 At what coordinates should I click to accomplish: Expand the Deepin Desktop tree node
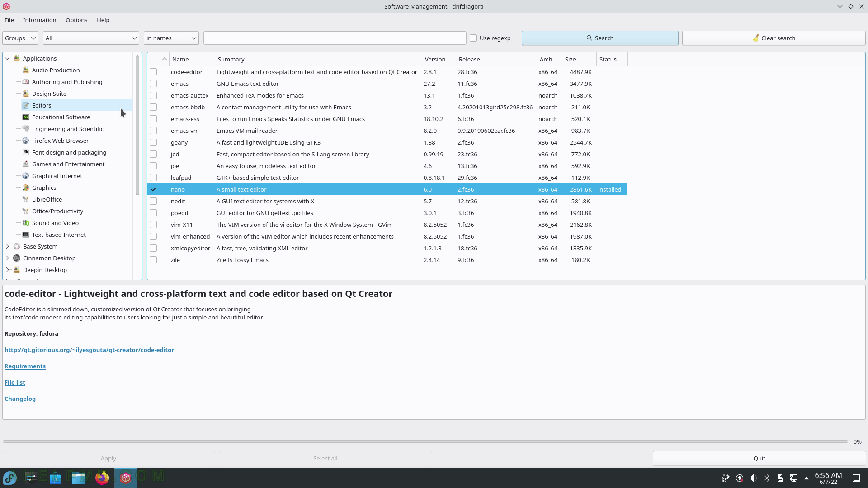(x=7, y=270)
